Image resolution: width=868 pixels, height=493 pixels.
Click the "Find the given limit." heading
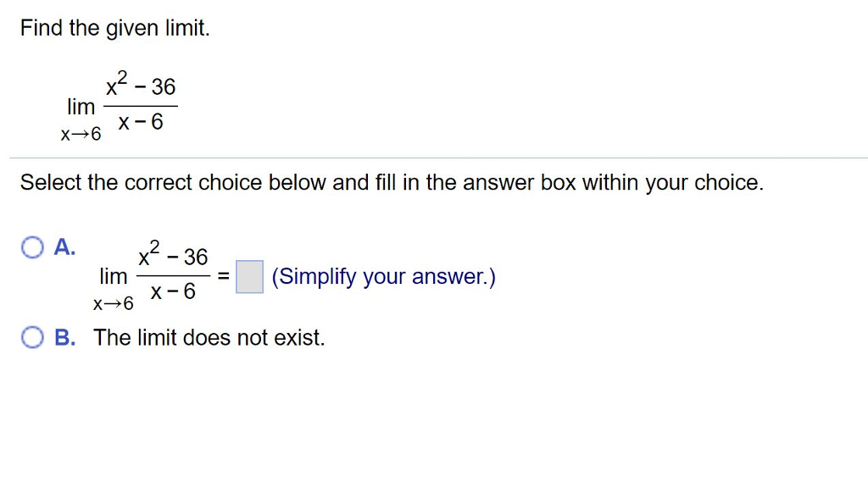point(115,28)
